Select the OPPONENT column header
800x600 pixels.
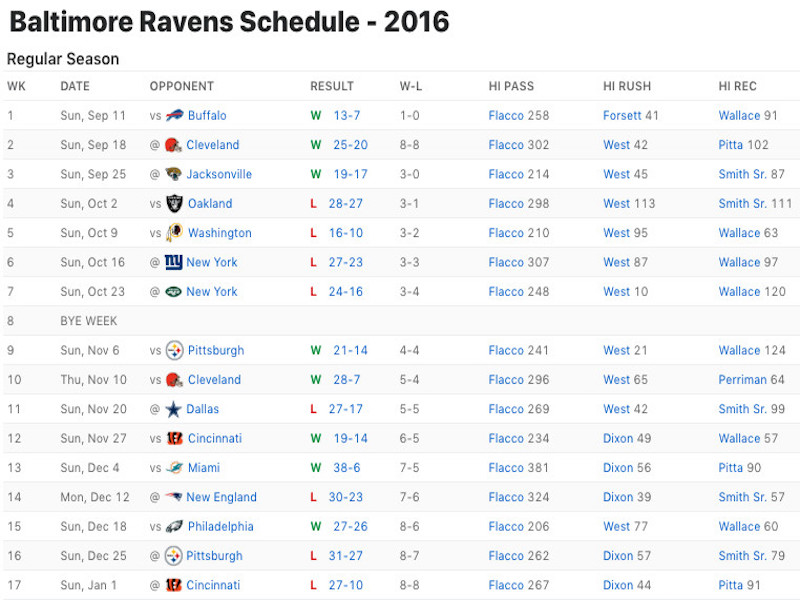click(182, 86)
